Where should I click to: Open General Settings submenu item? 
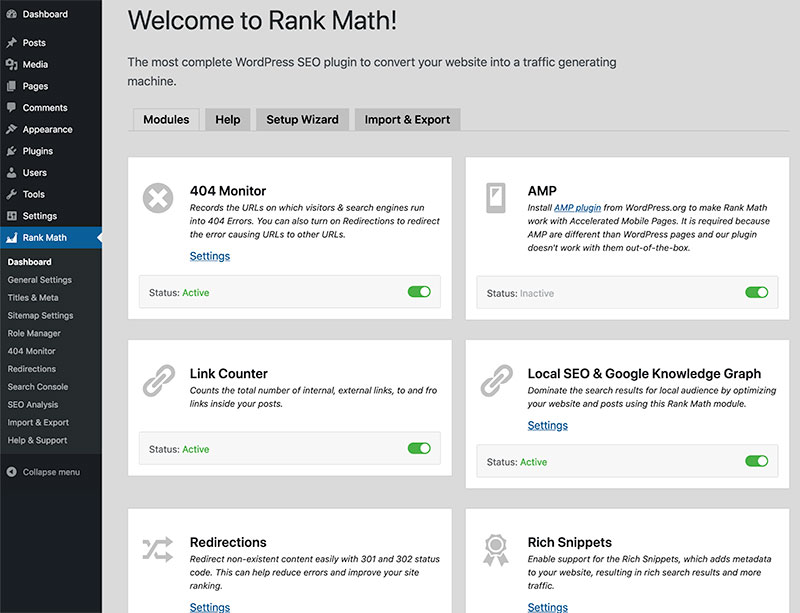click(40, 280)
